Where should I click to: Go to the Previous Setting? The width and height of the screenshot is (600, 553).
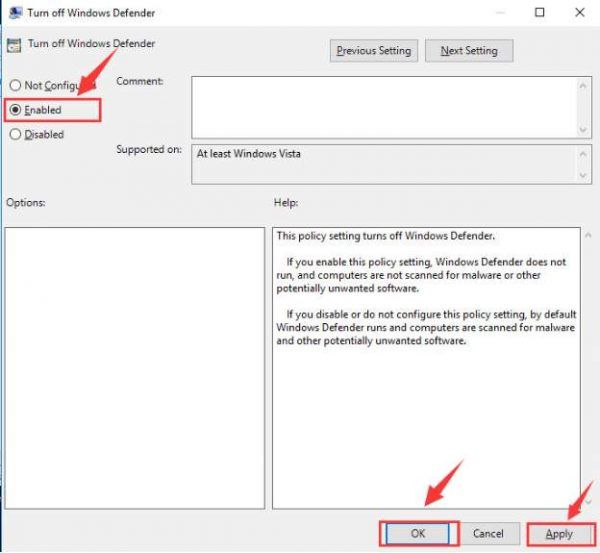[373, 50]
